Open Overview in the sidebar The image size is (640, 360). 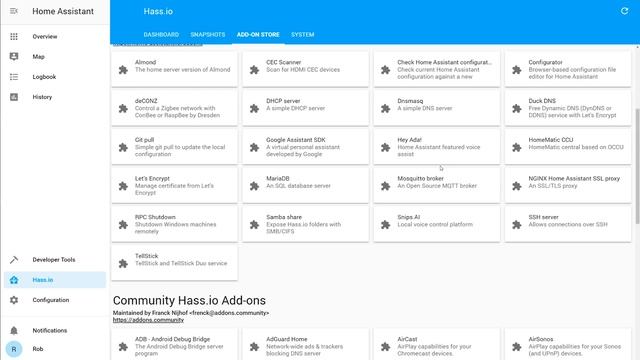point(45,36)
